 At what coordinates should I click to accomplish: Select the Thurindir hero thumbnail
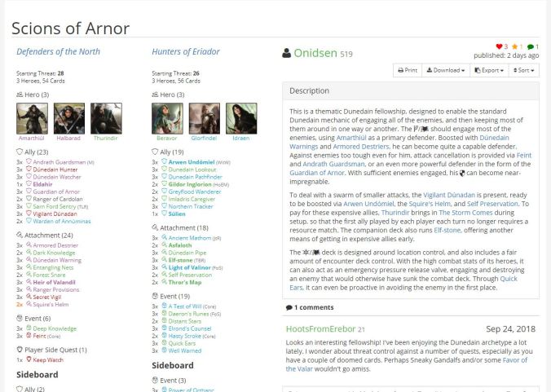click(106, 118)
